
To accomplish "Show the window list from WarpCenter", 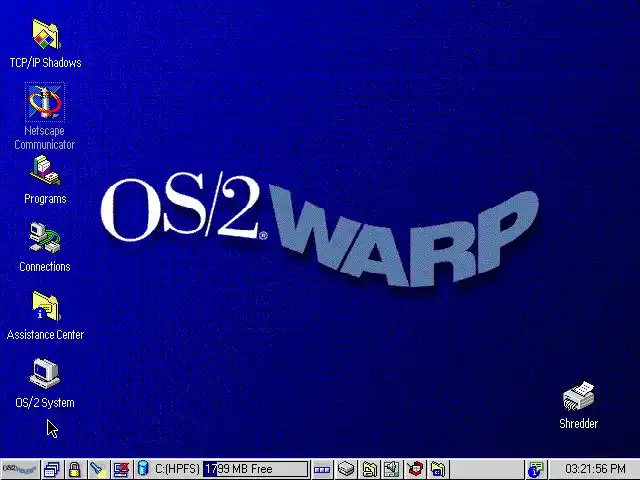I will (x=52, y=469).
